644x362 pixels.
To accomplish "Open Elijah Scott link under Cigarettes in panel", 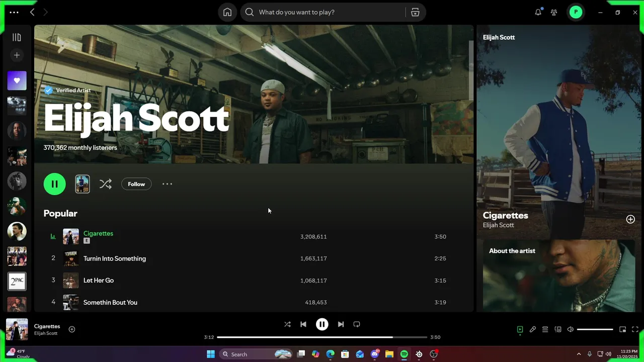I will coord(498,225).
